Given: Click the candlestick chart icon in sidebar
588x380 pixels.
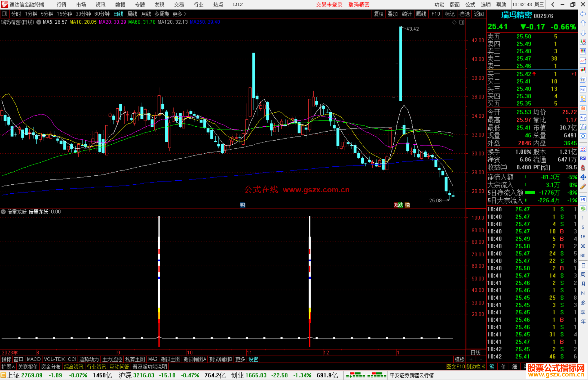Looking at the screenshot, I should tap(583, 70).
